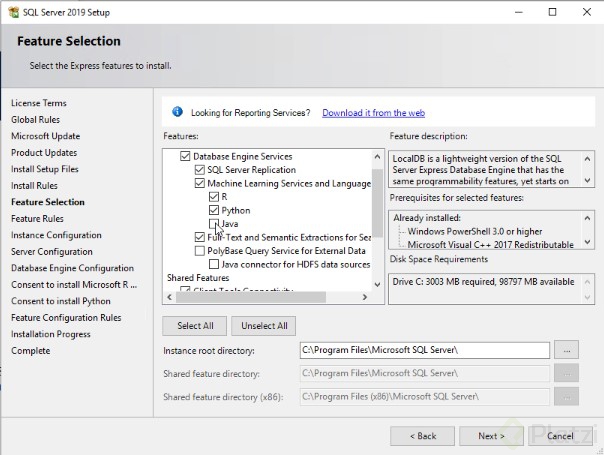Click the features list scroll right arrow
The width and height of the screenshot is (604, 455).
coord(365,297)
